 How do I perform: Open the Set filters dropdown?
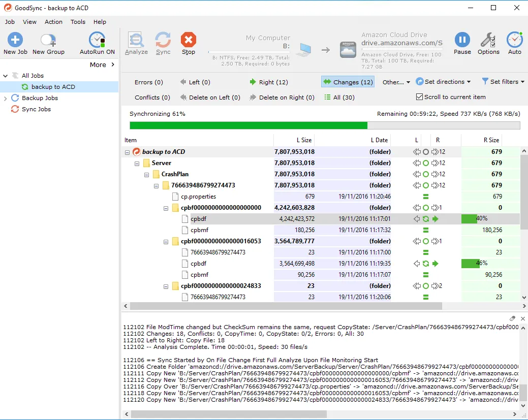point(503,82)
